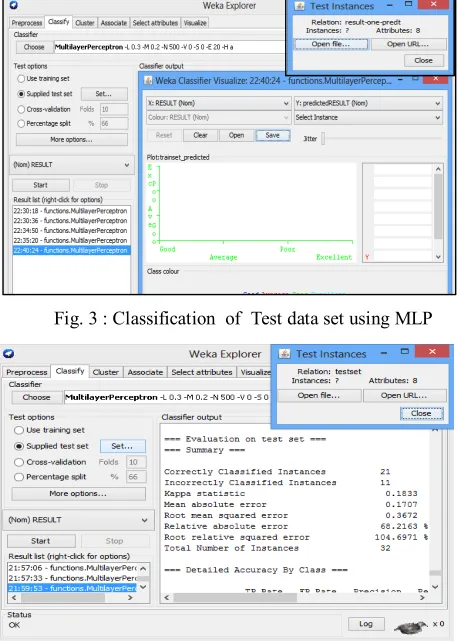The image size is (458, 642).
Task: Click the Open button next to Clear
Action: [236, 136]
